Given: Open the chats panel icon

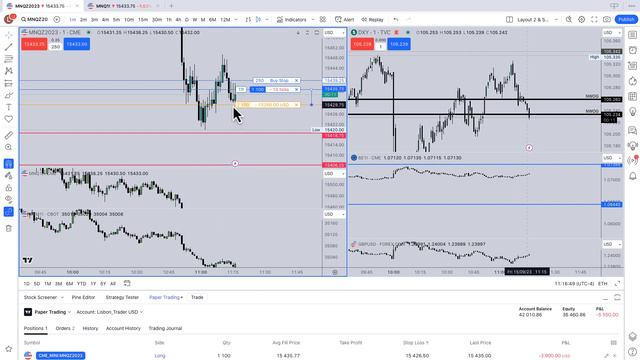Looking at the screenshot, I should (x=632, y=131).
